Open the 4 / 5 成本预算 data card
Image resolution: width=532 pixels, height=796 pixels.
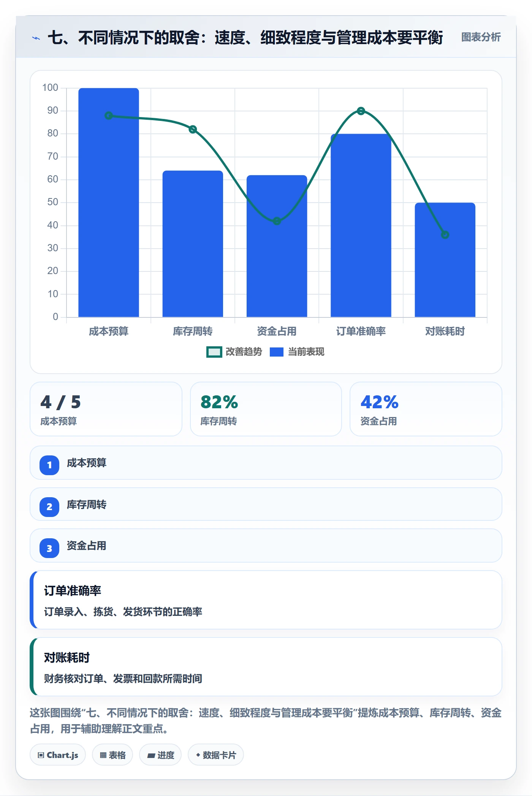(106, 409)
